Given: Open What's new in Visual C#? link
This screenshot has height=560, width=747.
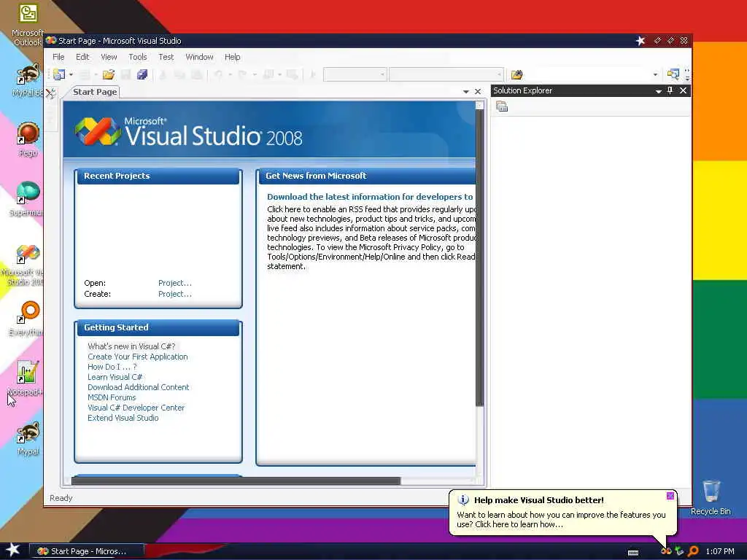Looking at the screenshot, I should (131, 346).
